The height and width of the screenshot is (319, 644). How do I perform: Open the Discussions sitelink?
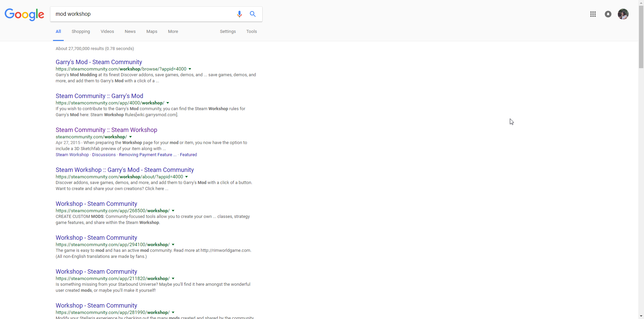(x=104, y=155)
